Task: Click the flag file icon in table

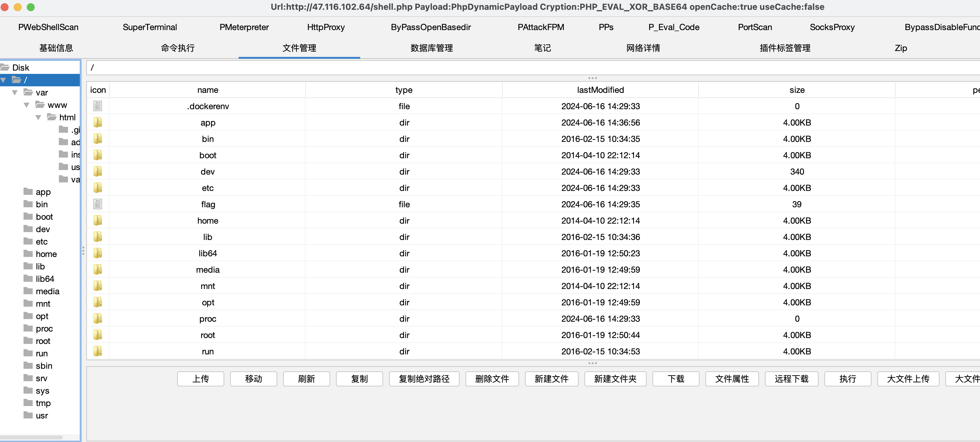Action: pos(98,204)
